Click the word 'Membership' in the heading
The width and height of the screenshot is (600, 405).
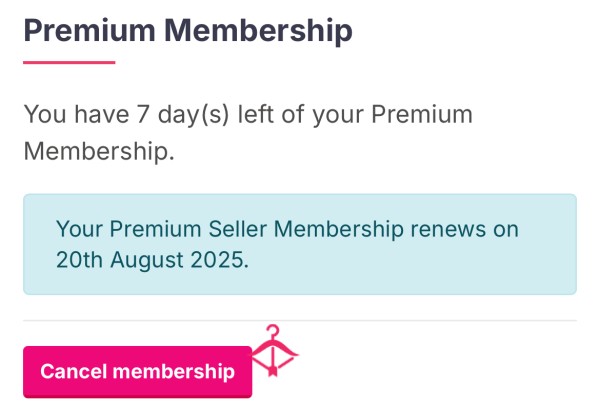click(x=258, y=31)
